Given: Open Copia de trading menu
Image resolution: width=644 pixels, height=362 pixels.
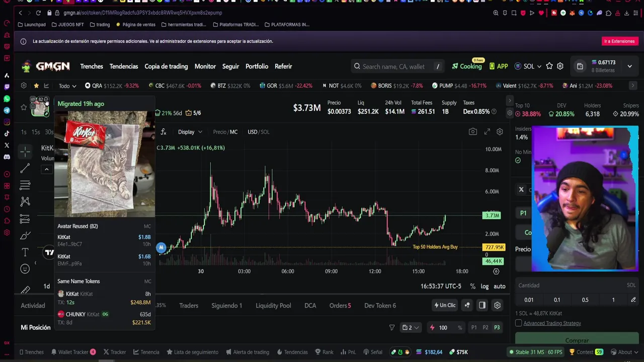Looking at the screenshot, I should pyautogui.click(x=166, y=66).
